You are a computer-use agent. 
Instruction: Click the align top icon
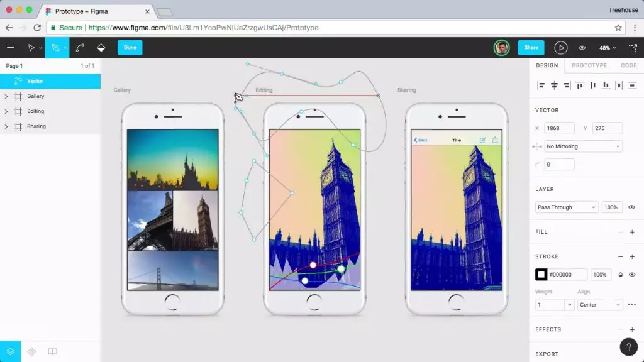[579, 85]
